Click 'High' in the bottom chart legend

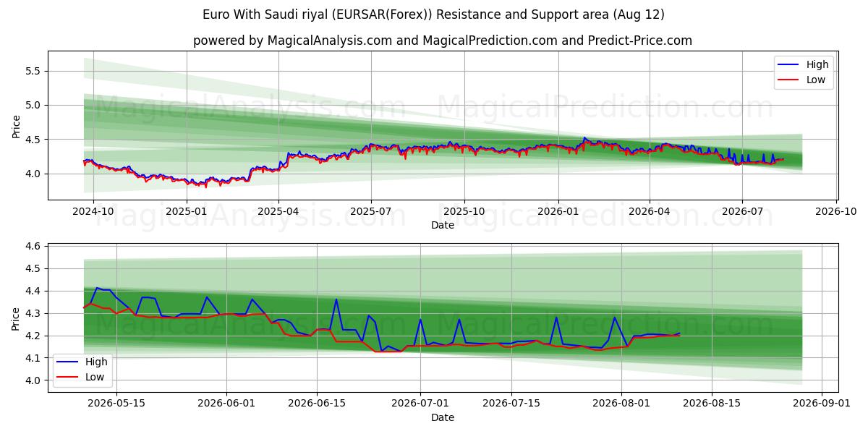tap(96, 362)
